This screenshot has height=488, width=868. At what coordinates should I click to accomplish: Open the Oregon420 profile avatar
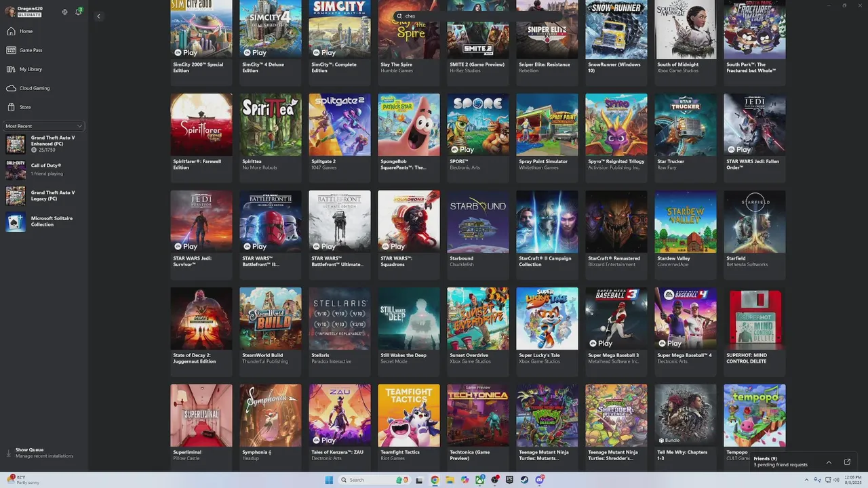click(x=9, y=11)
